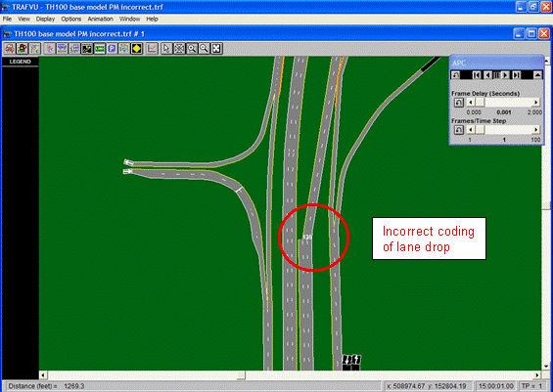553x392 pixels.
Task: Click the teal vehicle box toolbar icon
Action: 124,49
